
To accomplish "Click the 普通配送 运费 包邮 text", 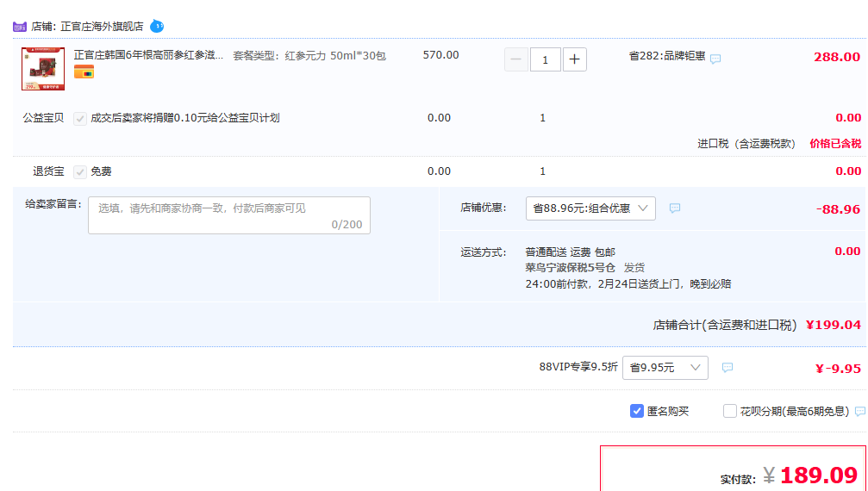I will (570, 252).
